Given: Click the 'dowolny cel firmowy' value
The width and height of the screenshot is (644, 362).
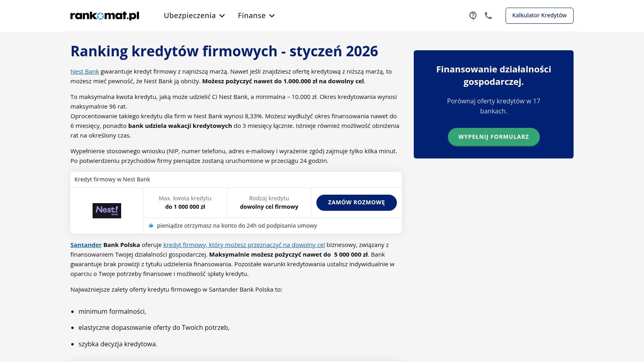Looking at the screenshot, I should [269, 207].
